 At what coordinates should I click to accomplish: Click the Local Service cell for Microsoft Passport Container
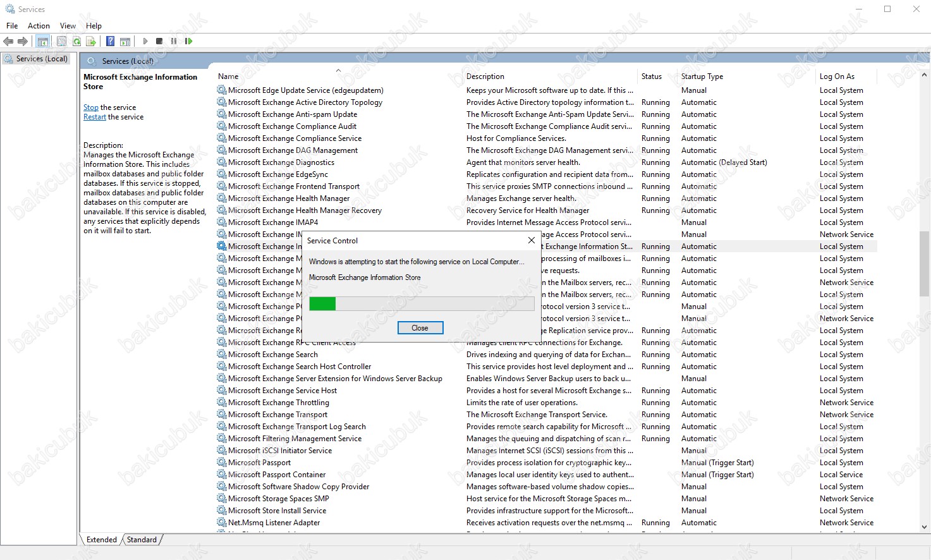(x=841, y=475)
